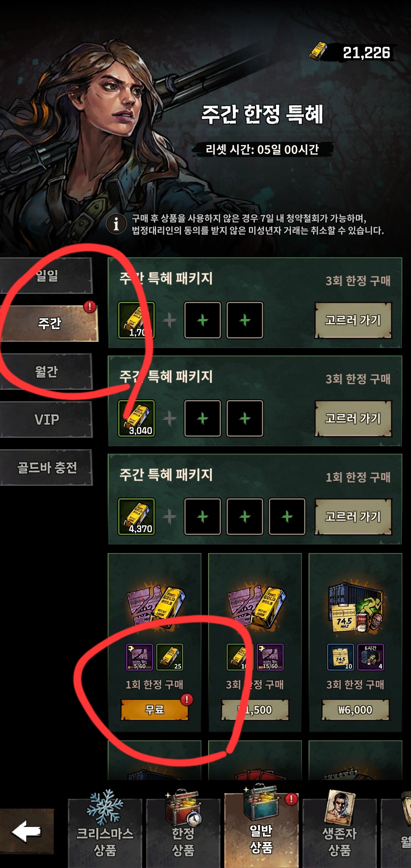Open the 한정 상품 chest tab
Screen dimensions: 411x868
(x=183, y=827)
